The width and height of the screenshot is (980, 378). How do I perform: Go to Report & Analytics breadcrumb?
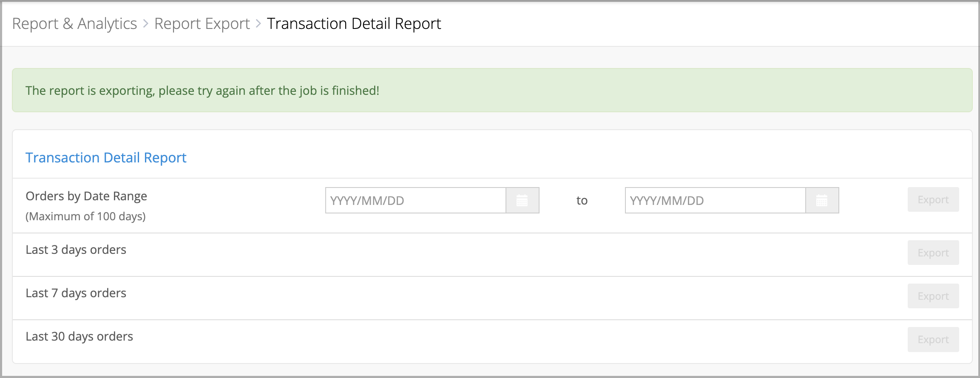point(74,24)
